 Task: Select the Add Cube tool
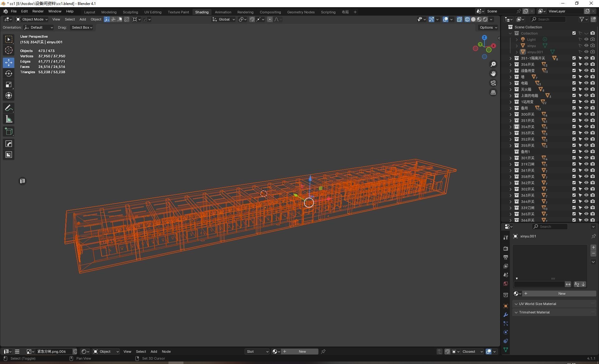point(9,132)
